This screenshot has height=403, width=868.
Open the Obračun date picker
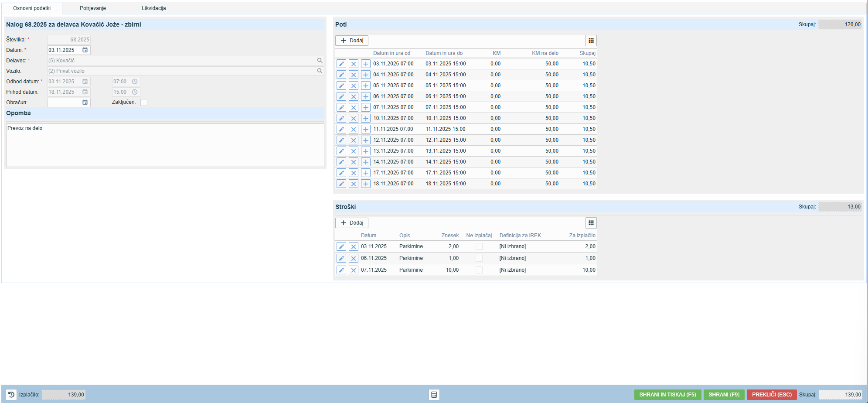[x=85, y=102]
